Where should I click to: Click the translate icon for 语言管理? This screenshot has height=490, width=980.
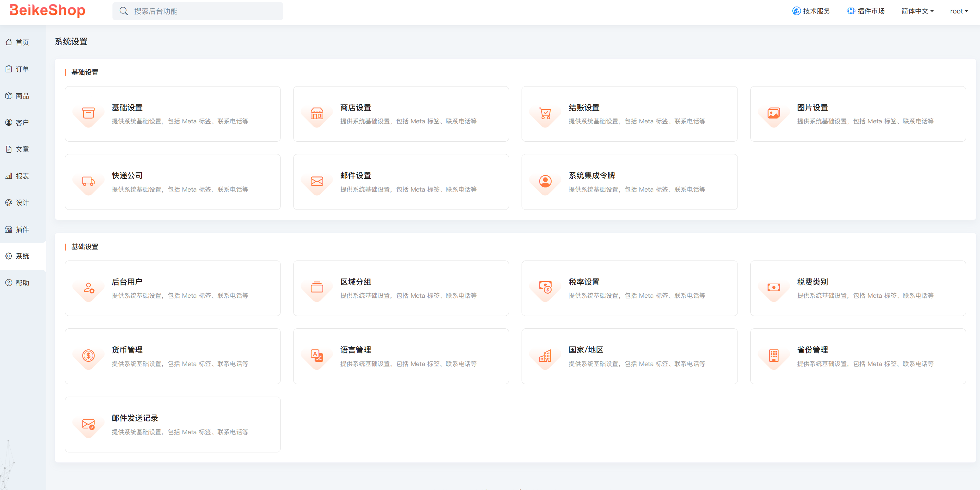(317, 355)
